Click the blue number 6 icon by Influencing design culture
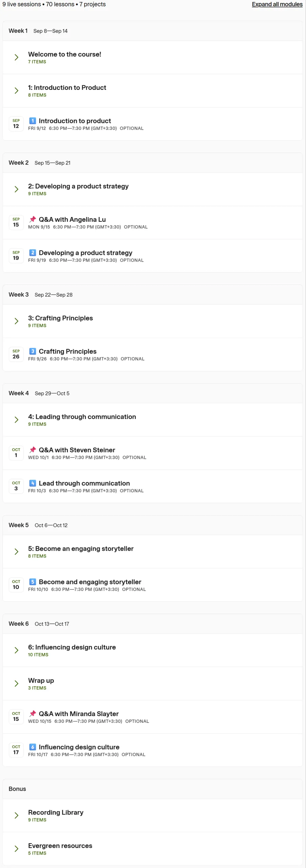306x868 pixels. click(x=33, y=747)
